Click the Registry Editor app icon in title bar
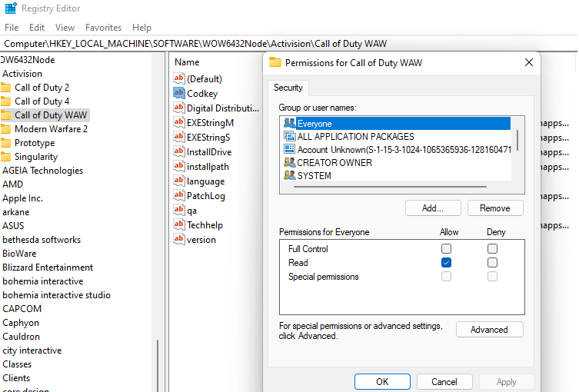The width and height of the screenshot is (579, 392). pos(11,8)
